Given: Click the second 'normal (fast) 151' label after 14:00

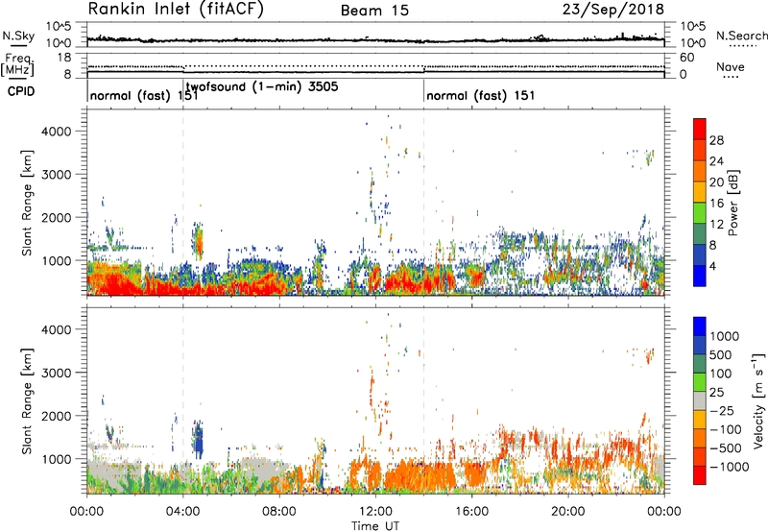Looking at the screenshot, I should pyautogui.click(x=481, y=95).
